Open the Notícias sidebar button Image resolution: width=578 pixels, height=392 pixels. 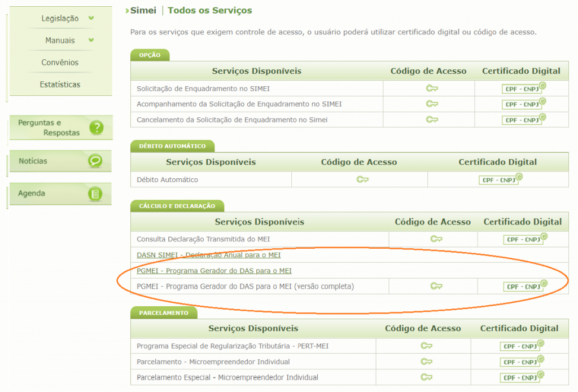tap(61, 161)
